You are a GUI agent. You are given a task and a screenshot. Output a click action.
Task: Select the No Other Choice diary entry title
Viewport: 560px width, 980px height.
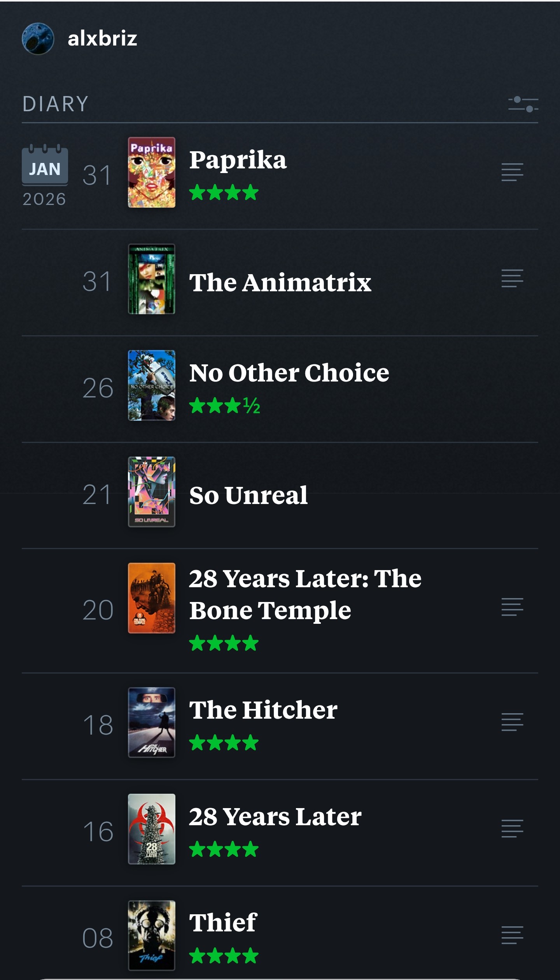[x=289, y=373]
